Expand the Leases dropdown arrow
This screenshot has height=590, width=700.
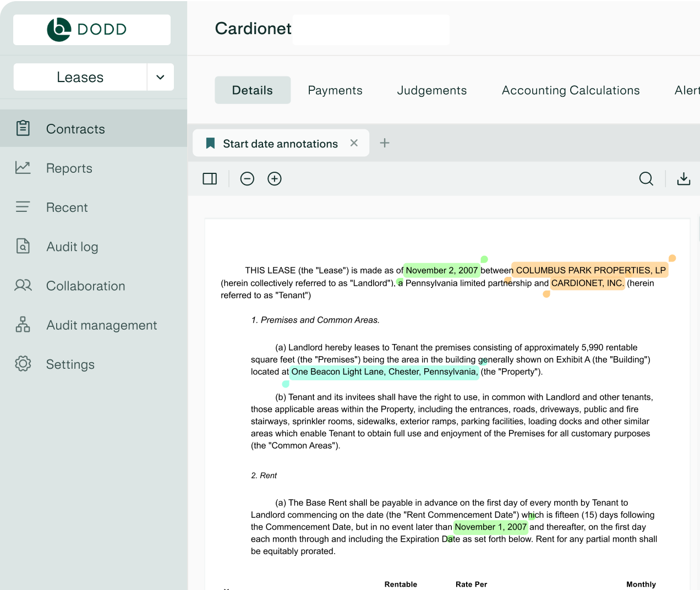pyautogui.click(x=160, y=77)
